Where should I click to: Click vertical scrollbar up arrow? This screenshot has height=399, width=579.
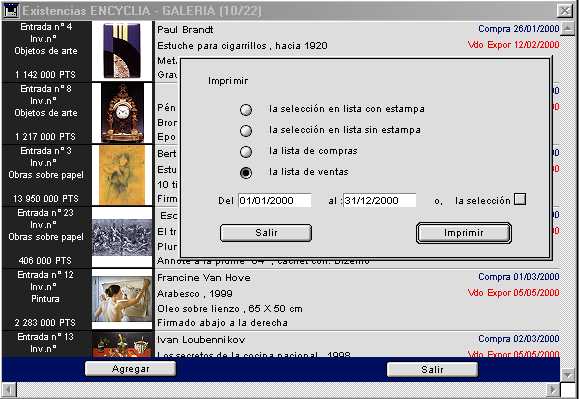pyautogui.click(x=567, y=29)
